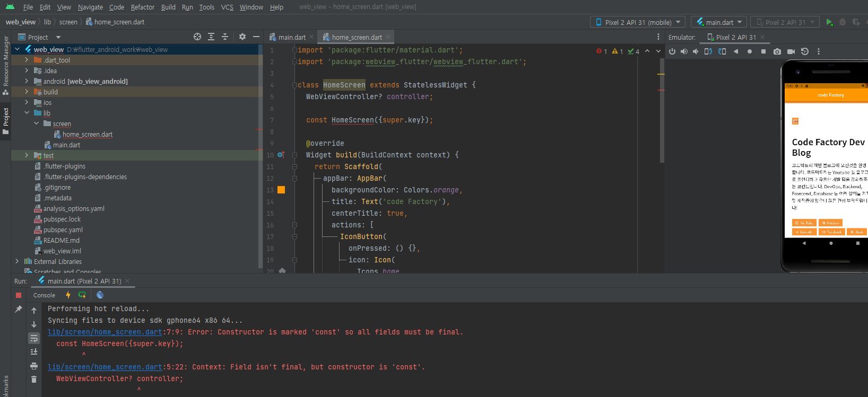Viewport: 868px width, 397px height.
Task: Clear console with the trash icon
Action: 34,380
